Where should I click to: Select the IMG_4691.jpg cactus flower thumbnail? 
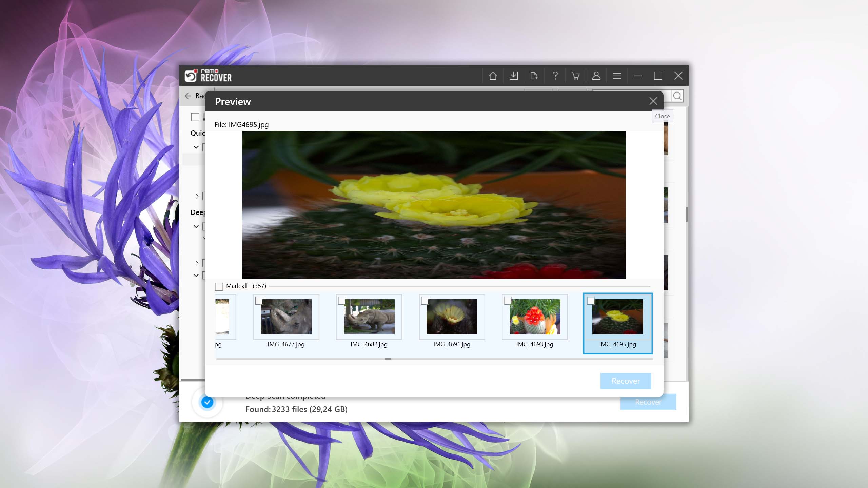(x=452, y=317)
